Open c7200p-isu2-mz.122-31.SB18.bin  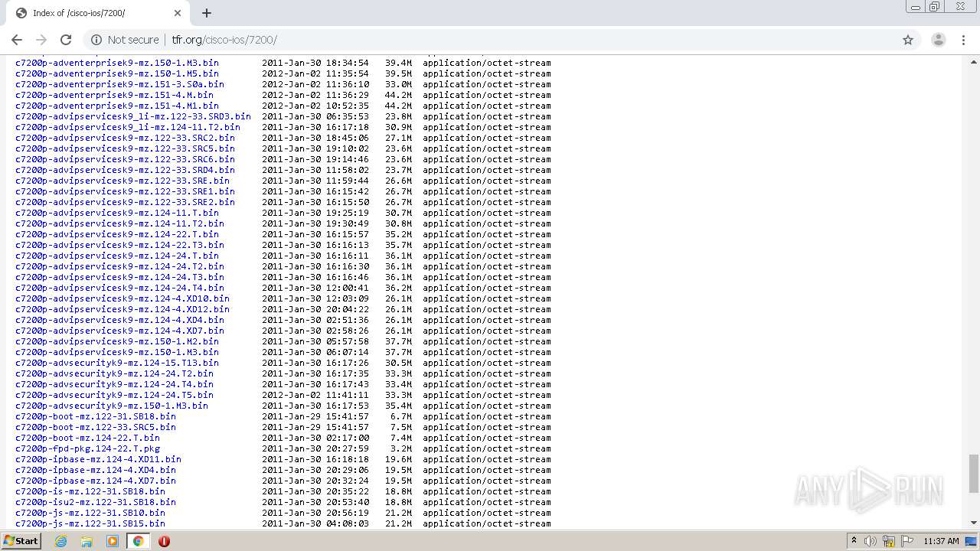tap(96, 502)
